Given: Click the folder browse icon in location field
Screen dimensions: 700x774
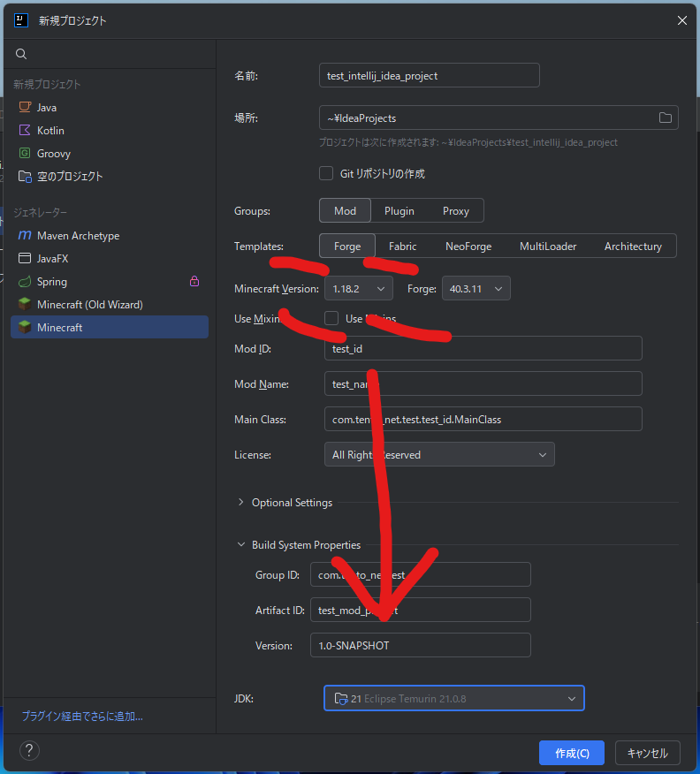Looking at the screenshot, I should click(x=666, y=118).
